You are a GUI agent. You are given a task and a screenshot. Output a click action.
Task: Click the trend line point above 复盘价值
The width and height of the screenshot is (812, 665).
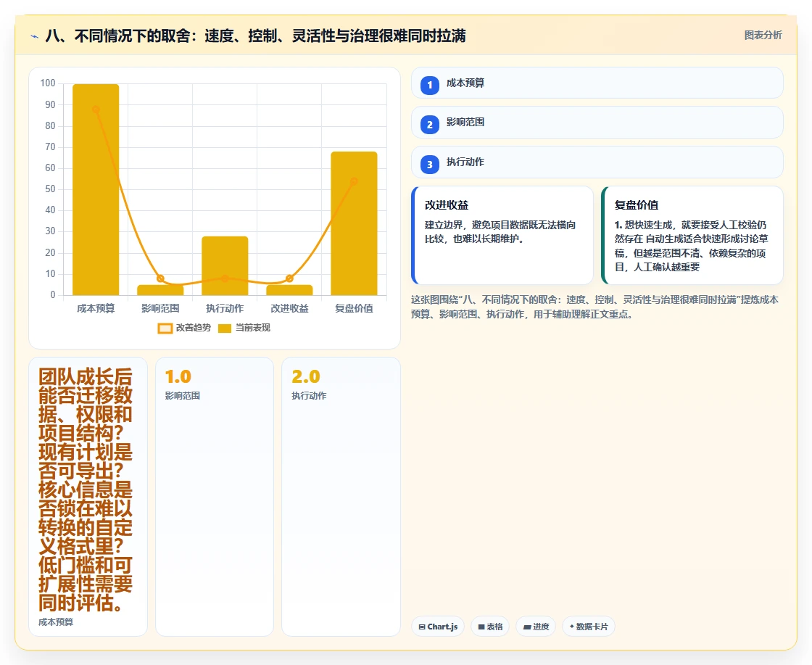(x=355, y=181)
